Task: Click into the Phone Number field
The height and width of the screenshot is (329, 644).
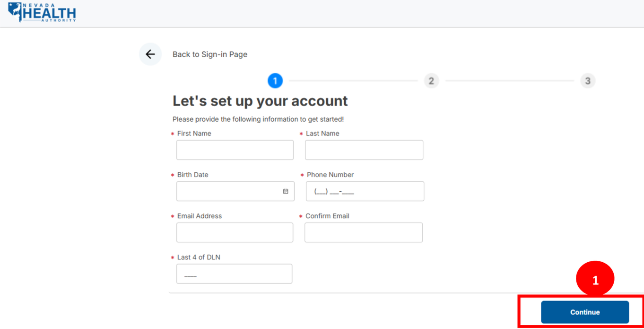Action: pos(365,191)
